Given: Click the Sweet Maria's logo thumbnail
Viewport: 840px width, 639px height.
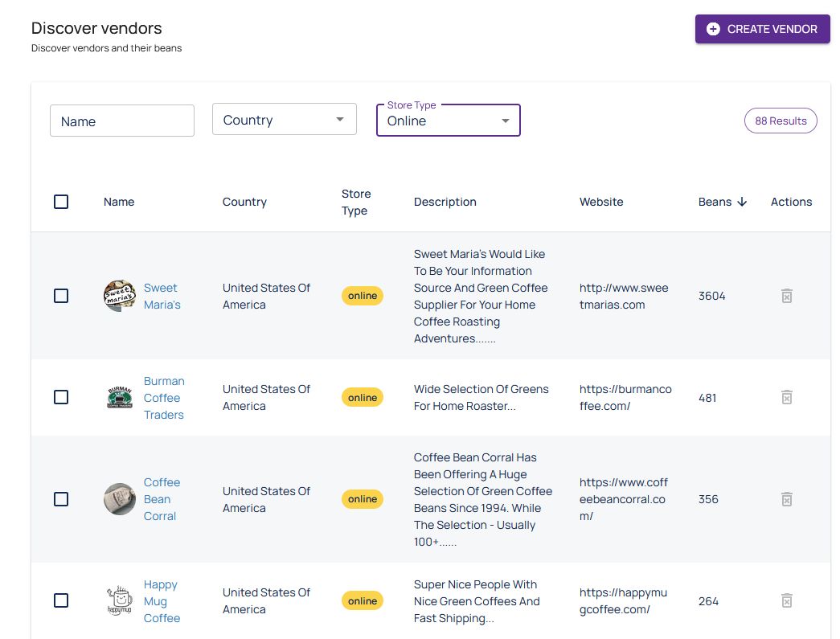Looking at the screenshot, I should 120,296.
